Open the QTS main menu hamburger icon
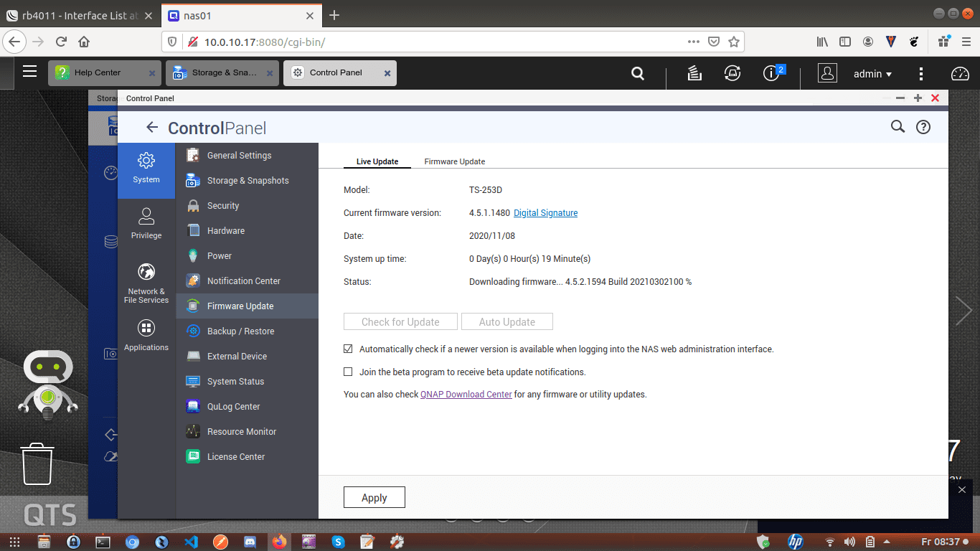Image resolution: width=980 pixels, height=551 pixels. (x=29, y=71)
